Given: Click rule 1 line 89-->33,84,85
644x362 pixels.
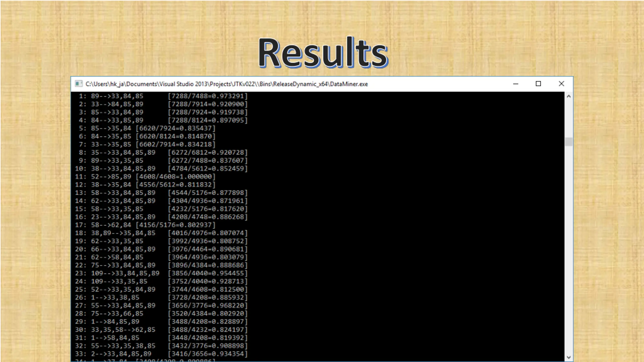Looking at the screenshot, I should [x=117, y=96].
